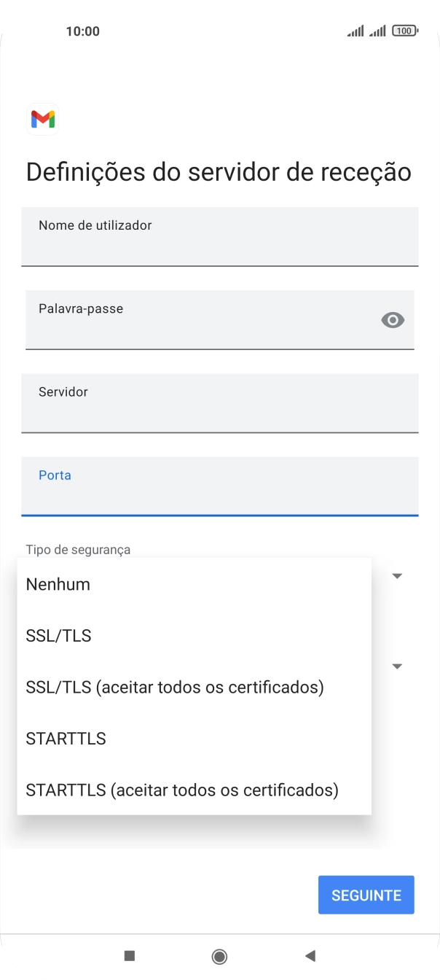Image resolution: width=440 pixels, height=980 pixels.
Task: Toggle password visibility with the eye icon
Action: click(393, 319)
